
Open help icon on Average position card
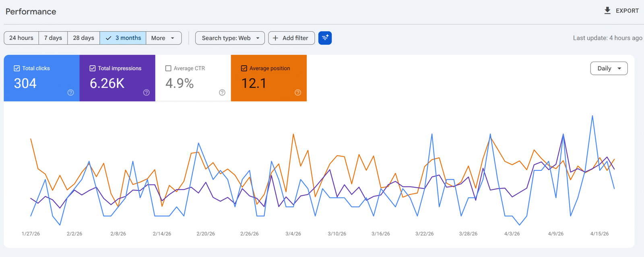[297, 93]
